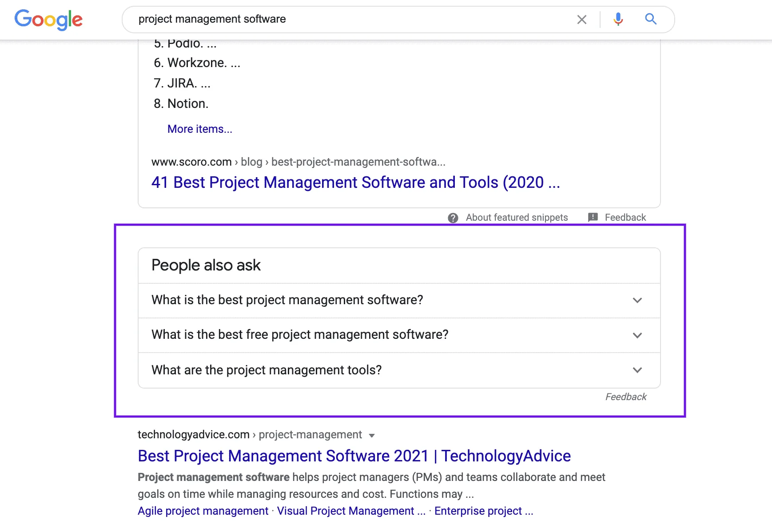The image size is (772, 532).
Task: Clear the search box with X icon
Action: (582, 20)
